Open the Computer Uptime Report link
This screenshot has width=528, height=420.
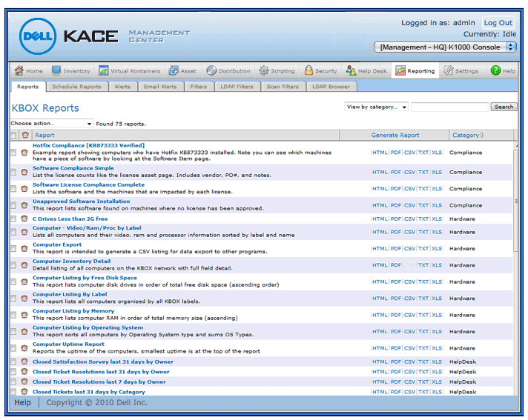68,344
